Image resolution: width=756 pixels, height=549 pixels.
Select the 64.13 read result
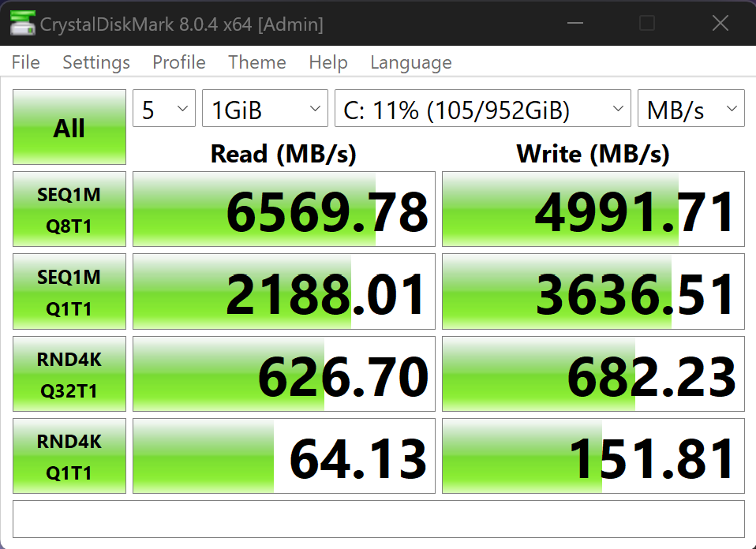284,456
